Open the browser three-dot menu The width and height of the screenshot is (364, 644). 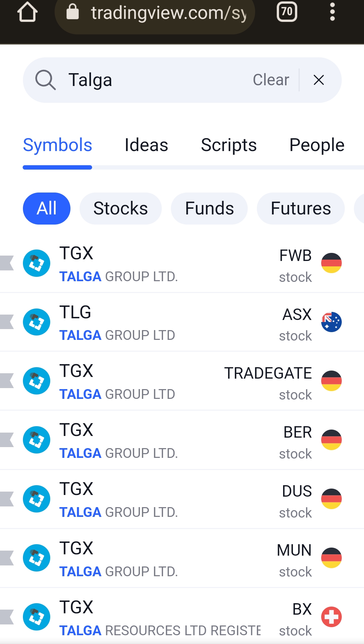(332, 12)
